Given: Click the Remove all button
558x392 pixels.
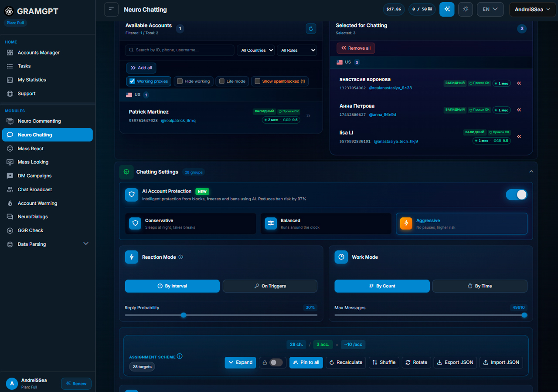Looking at the screenshot, I should (x=356, y=48).
